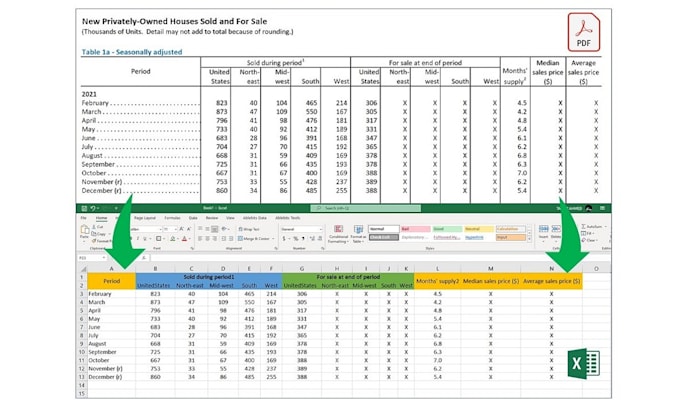This screenshot has height=407, width=680.
Task: Click Merge & Center
Action: coord(254,239)
